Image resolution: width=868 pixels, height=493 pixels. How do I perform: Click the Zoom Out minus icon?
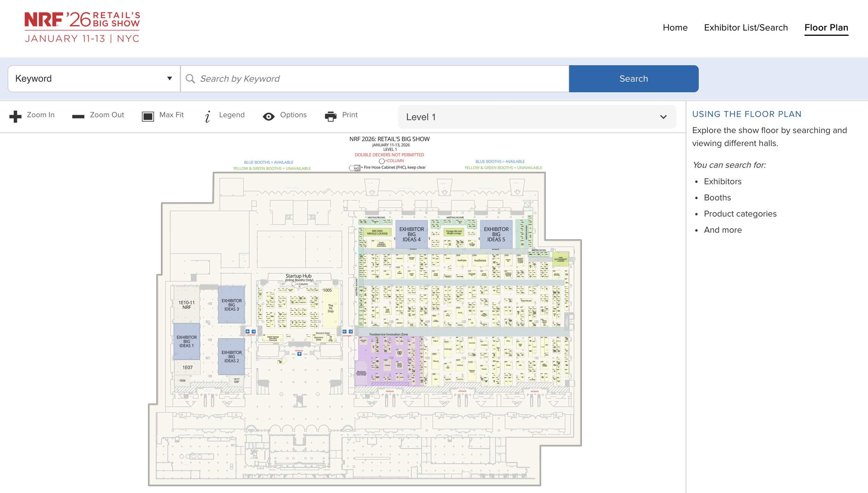(x=78, y=116)
